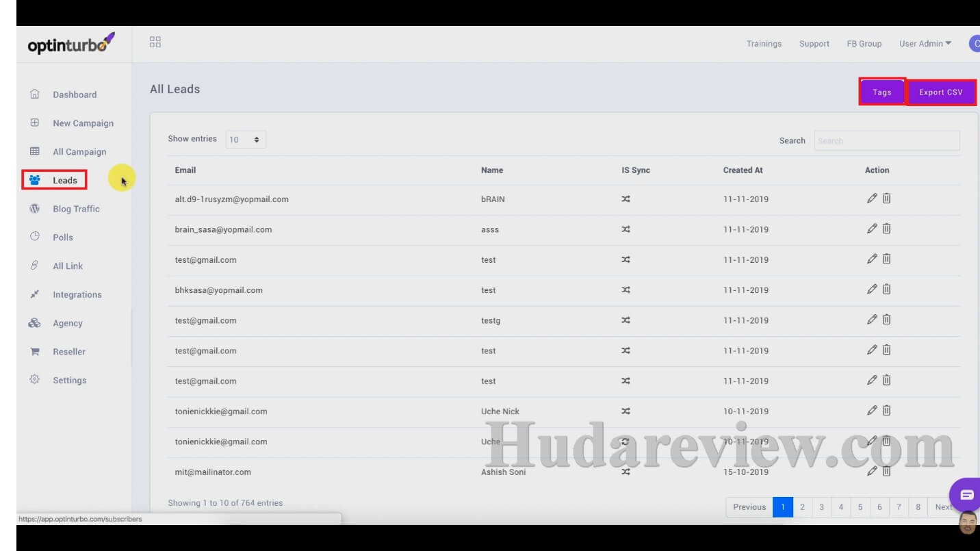The image size is (980, 551).
Task: Click the New Campaign plus icon
Action: [x=35, y=123]
